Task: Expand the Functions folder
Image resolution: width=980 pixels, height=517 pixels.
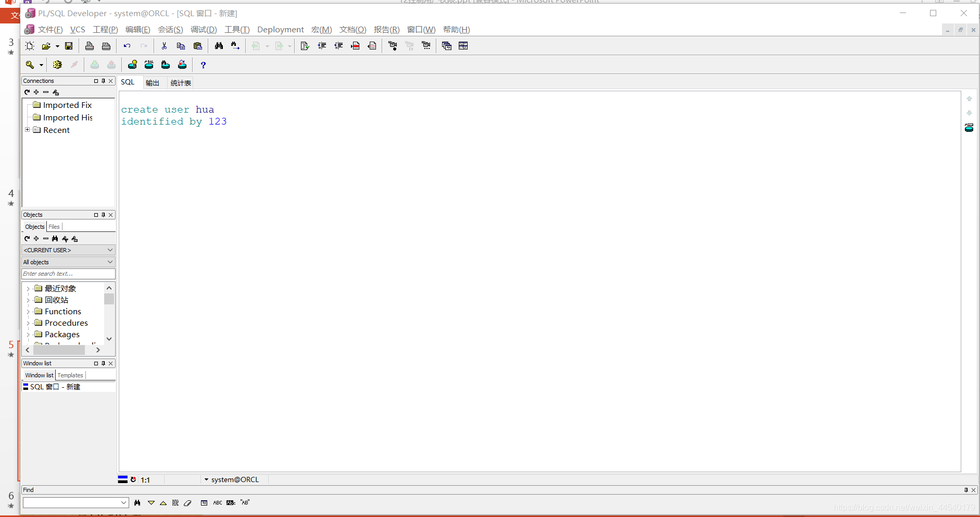Action: tap(28, 312)
